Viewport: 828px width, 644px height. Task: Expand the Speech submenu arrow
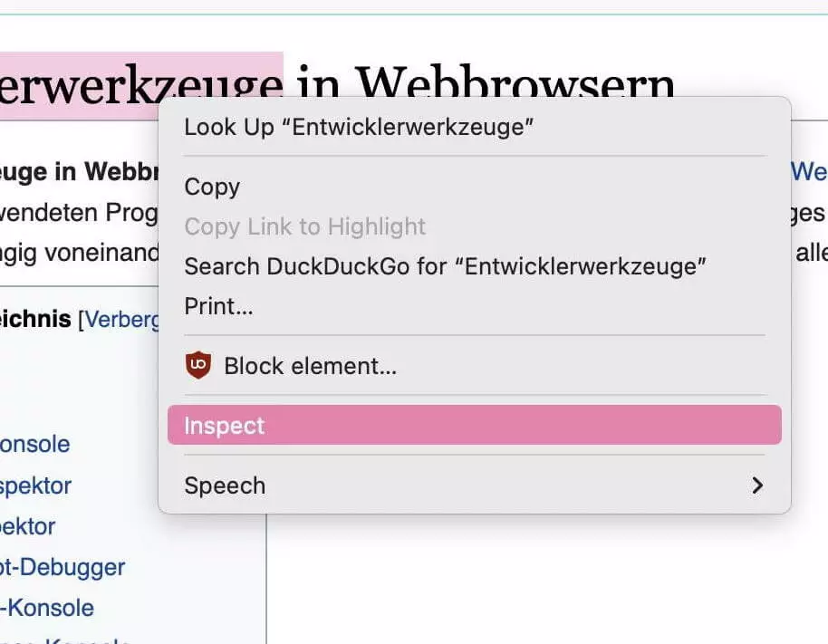pos(757,485)
